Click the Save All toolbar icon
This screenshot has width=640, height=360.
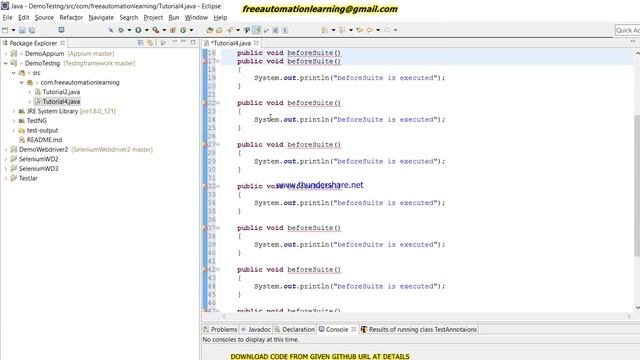pos(32,30)
